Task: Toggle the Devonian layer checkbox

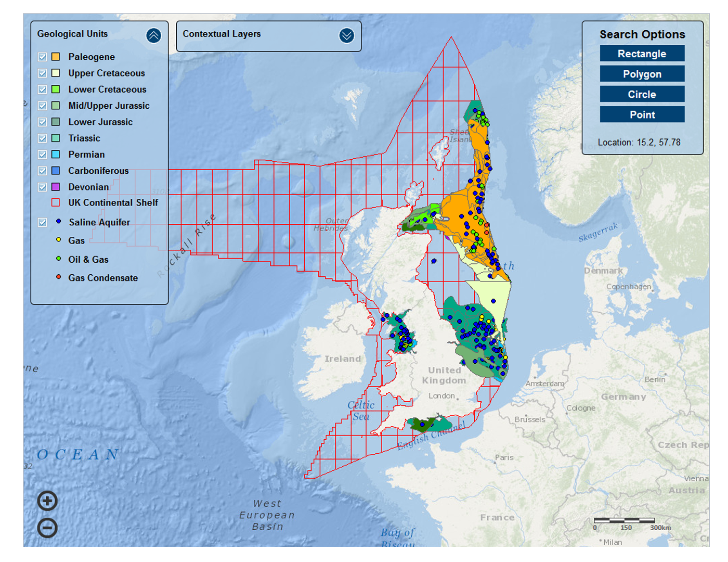Action: point(43,187)
